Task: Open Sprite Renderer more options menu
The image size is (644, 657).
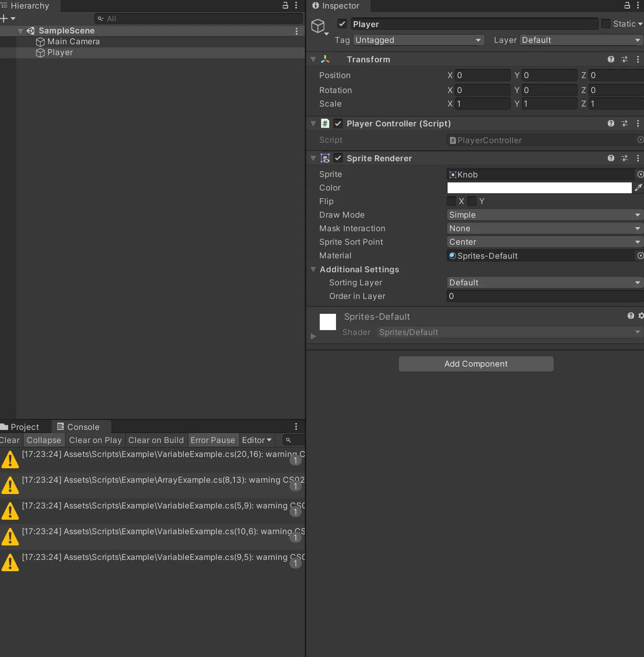Action: point(638,158)
